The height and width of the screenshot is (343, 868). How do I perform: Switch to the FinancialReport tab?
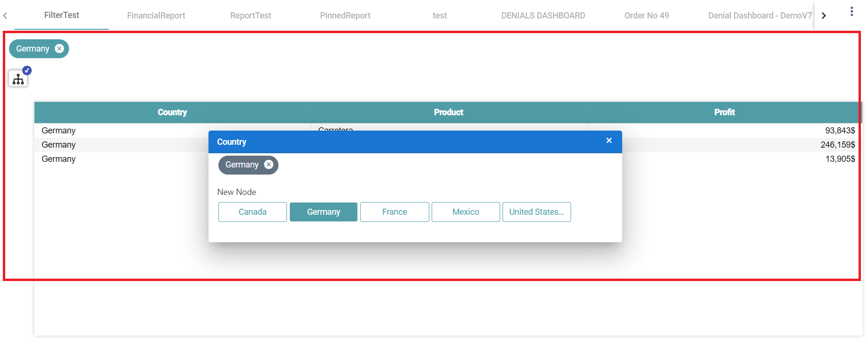click(x=156, y=16)
